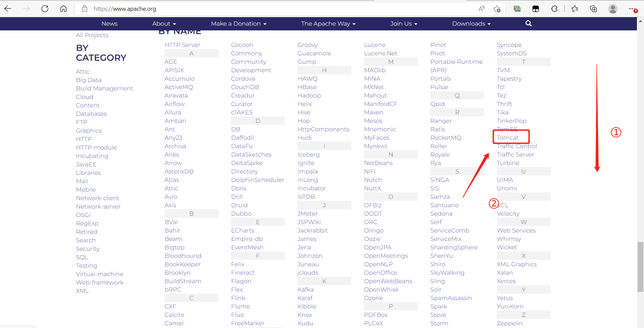Expand the Make a Donation dropdown
Viewport: 644px width, 328px height.
(x=239, y=24)
